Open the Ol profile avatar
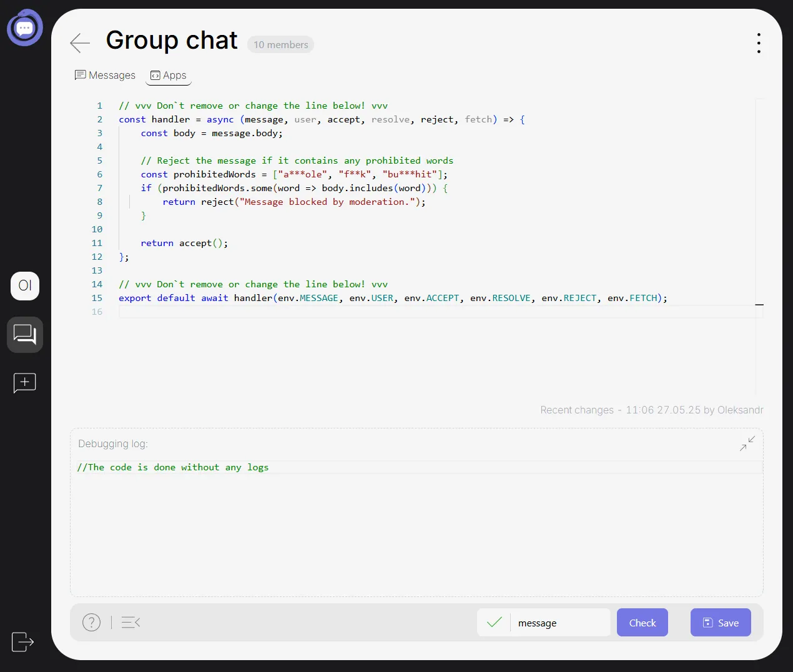Image resolution: width=793 pixels, height=672 pixels. click(x=25, y=286)
